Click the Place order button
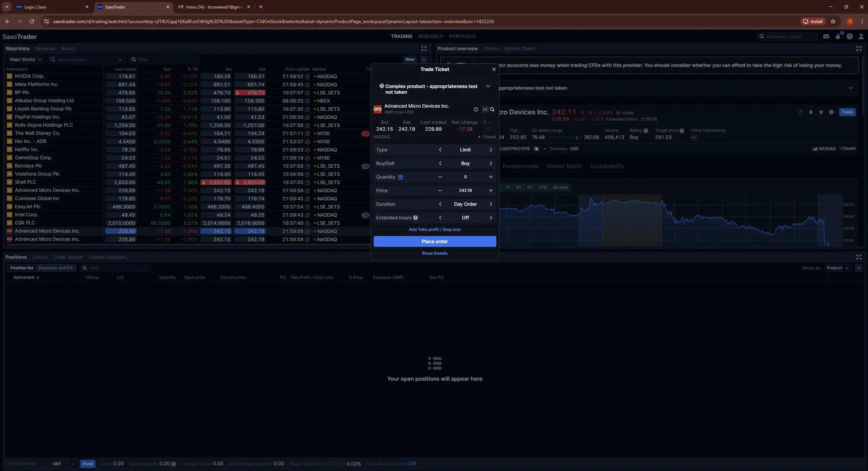The height and width of the screenshot is (471, 868). pos(435,241)
